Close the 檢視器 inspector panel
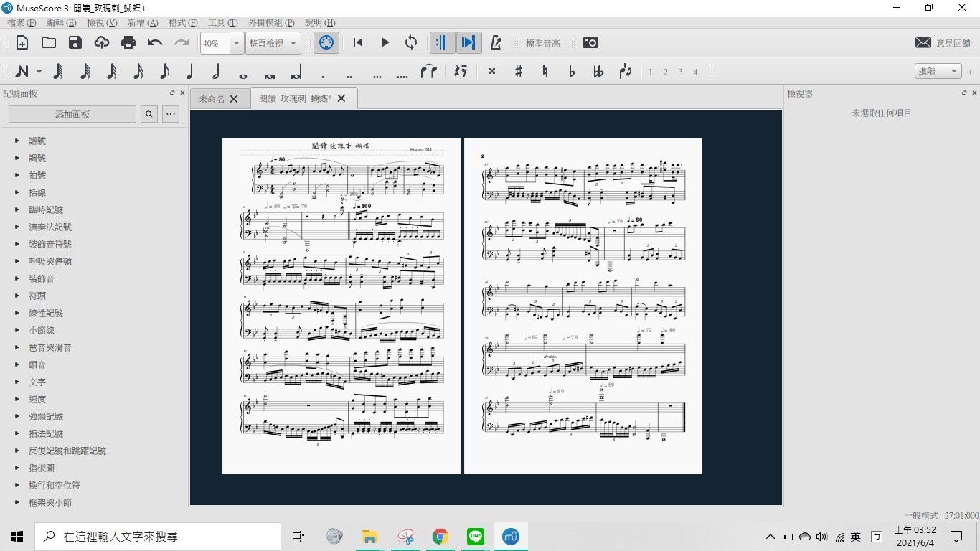The height and width of the screenshot is (551, 980). point(974,93)
